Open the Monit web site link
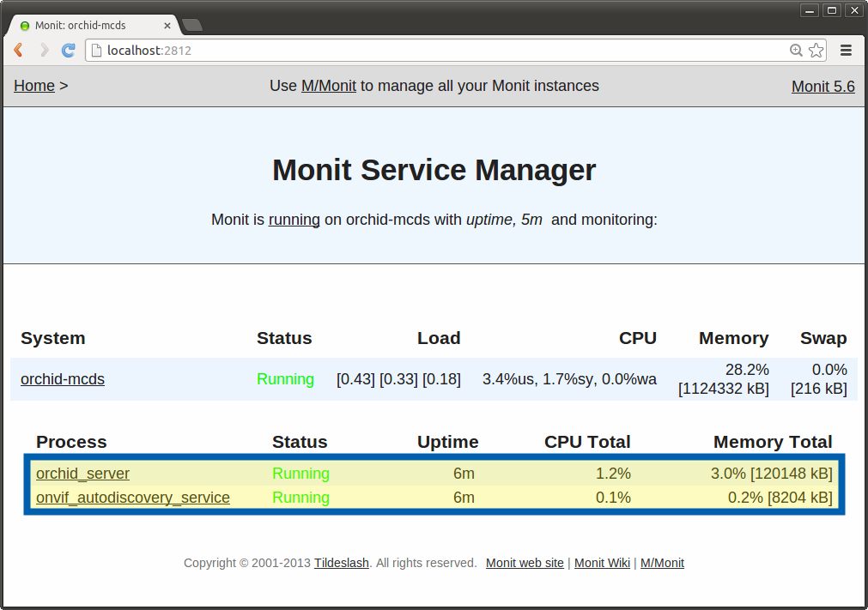The height and width of the screenshot is (610, 868). click(x=525, y=563)
